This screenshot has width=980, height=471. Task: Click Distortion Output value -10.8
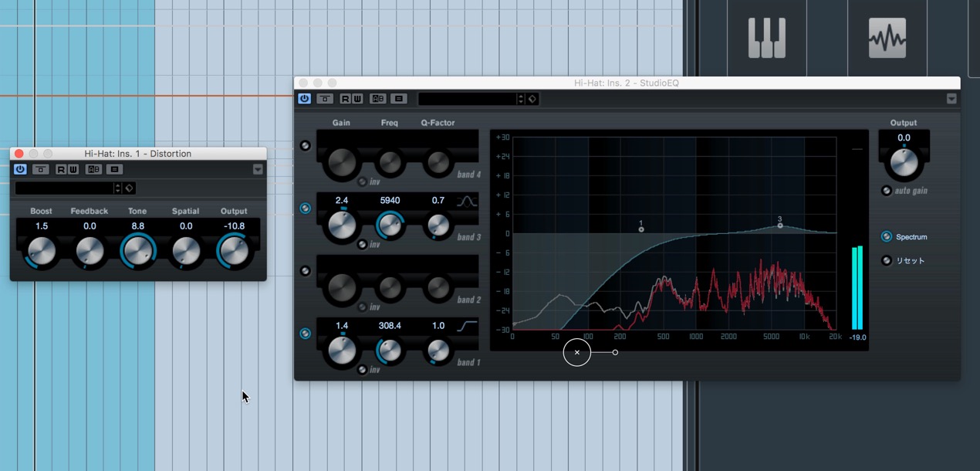click(233, 226)
